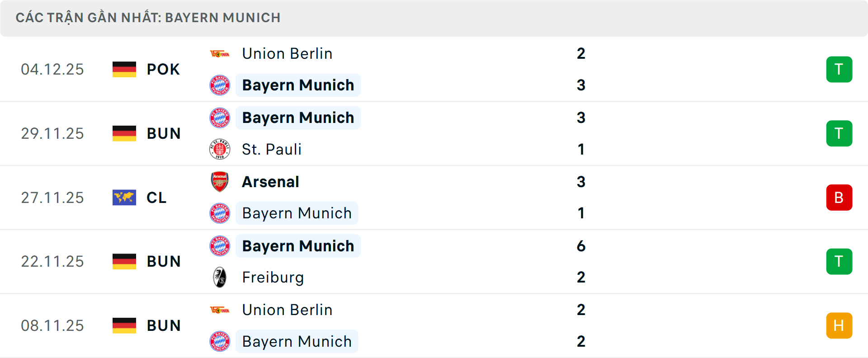Select the Bayern Munich logo in the POK match
868x358 pixels.
(x=220, y=85)
